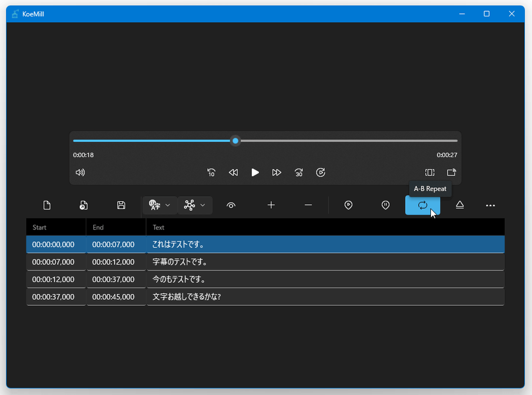Click the Start column header
Viewport: 532px width, 395px height.
click(56, 227)
